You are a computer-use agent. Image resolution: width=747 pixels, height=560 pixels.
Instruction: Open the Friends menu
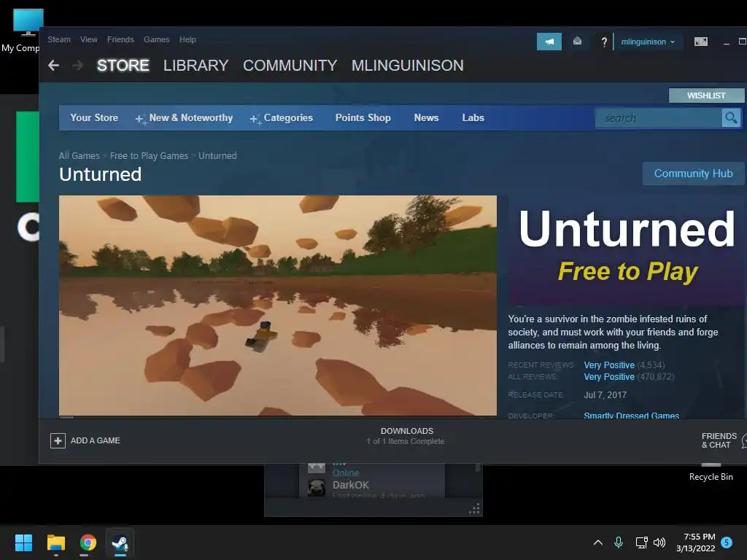pos(120,39)
